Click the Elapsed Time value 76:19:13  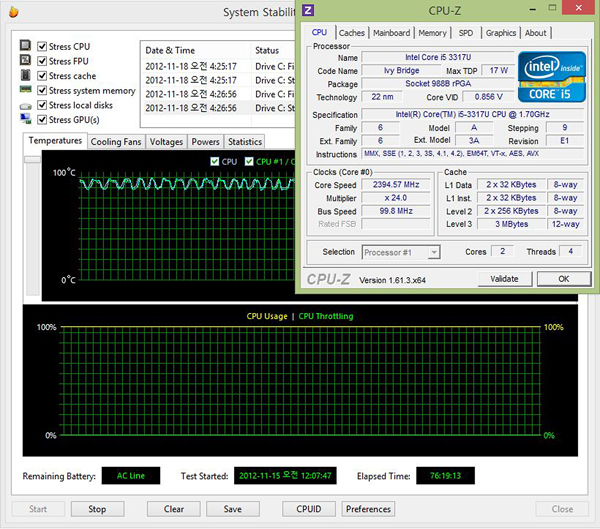tap(445, 475)
